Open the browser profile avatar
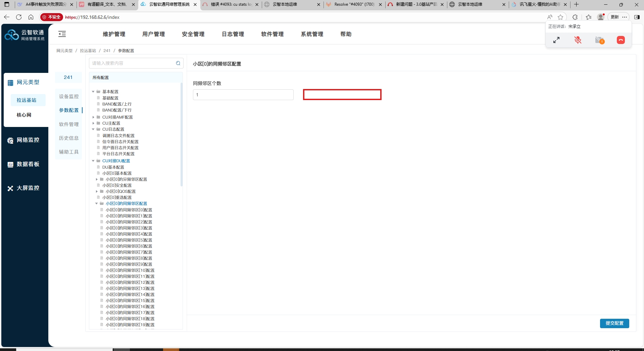 601,17
